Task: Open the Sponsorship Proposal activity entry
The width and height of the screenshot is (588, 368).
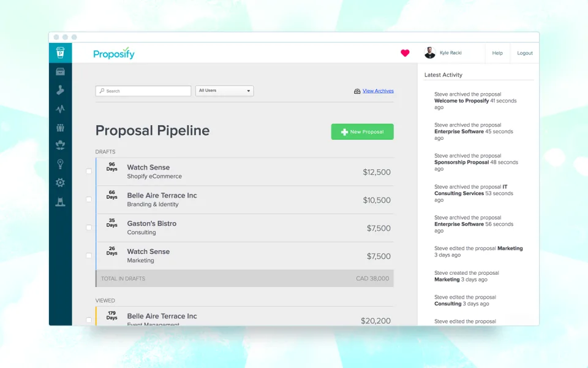Action: point(477,162)
